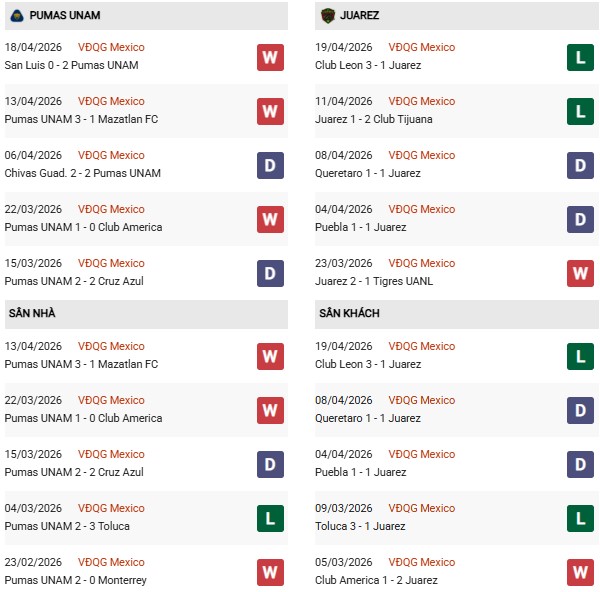This screenshot has height=592, width=600.
Task: Click L badge for Toluca 3-1 Juarez
Action: [x=581, y=518]
